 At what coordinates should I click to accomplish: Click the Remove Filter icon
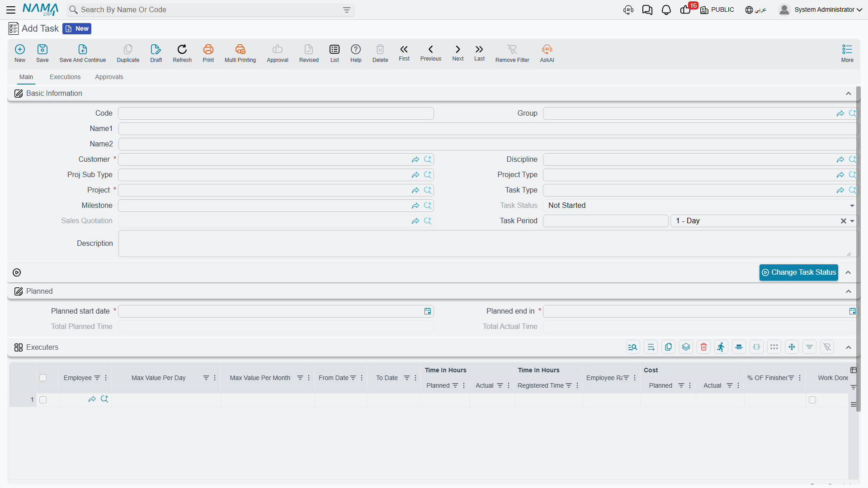point(512,49)
